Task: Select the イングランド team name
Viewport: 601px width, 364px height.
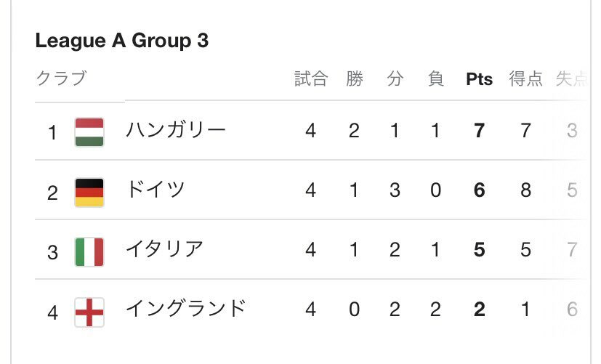Action: 186,310
